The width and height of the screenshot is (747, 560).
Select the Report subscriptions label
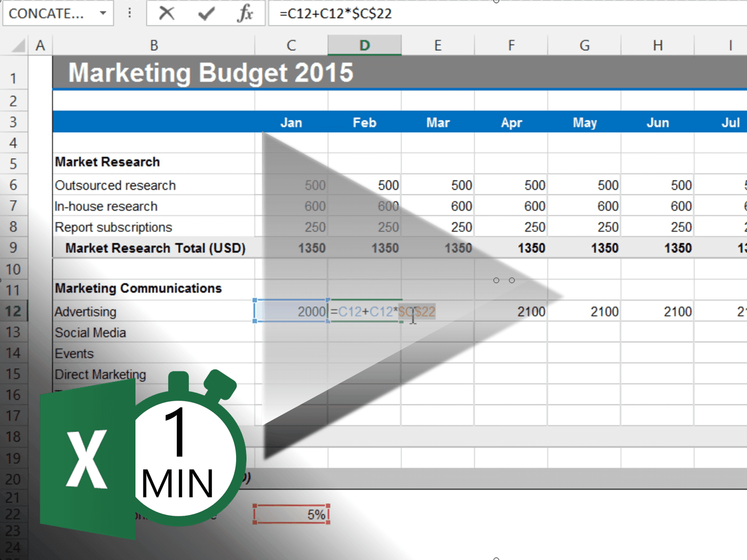tap(154, 227)
